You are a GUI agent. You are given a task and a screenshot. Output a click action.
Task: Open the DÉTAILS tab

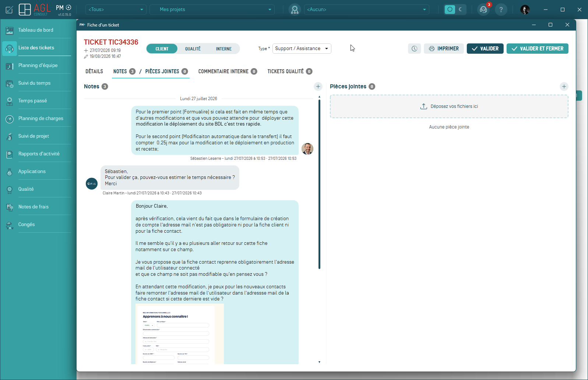(94, 71)
